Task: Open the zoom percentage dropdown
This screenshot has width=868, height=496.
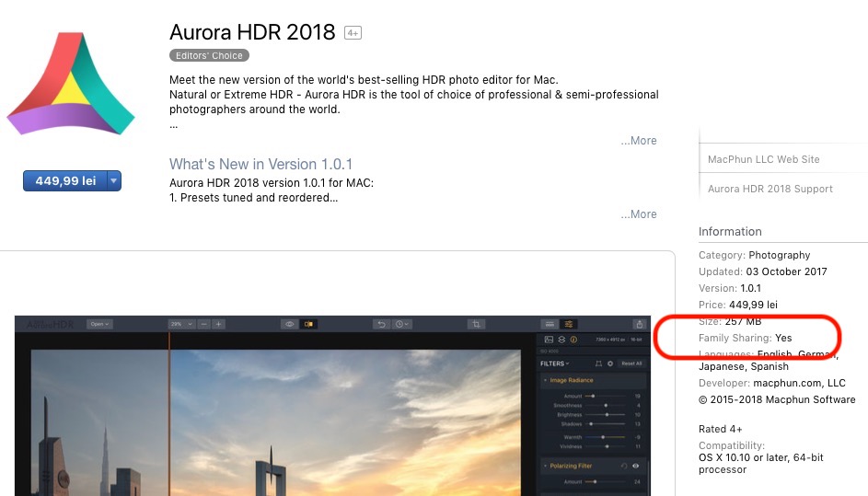Action: click(180, 324)
